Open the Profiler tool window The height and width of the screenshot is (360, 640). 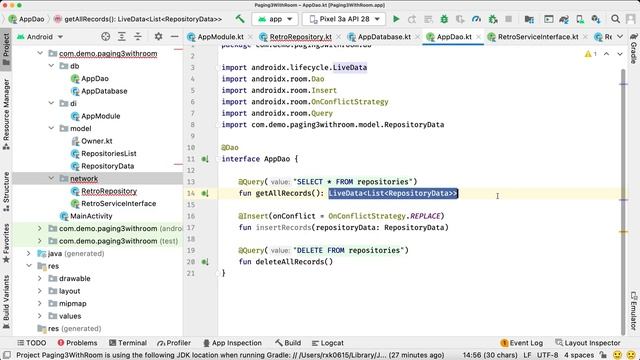pyautogui.click(x=174, y=343)
